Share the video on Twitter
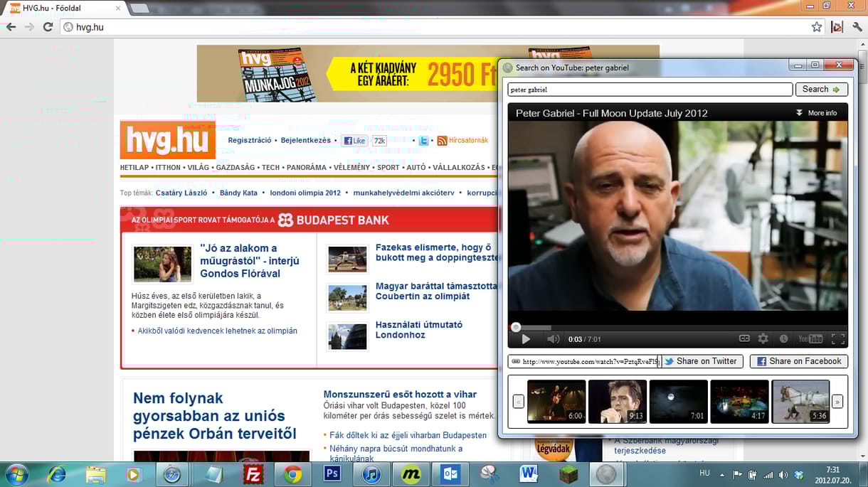Screen dimensions: 868x487 [x=702, y=361]
